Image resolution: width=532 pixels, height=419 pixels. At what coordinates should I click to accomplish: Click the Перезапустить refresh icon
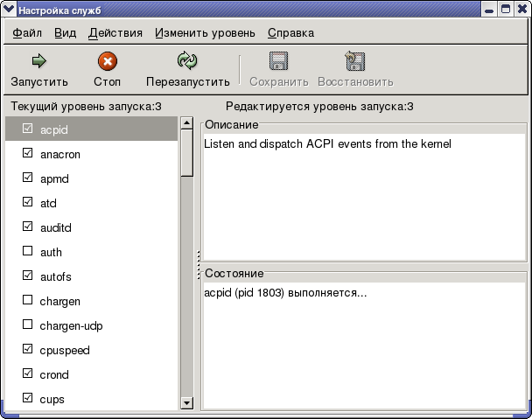coord(187,61)
